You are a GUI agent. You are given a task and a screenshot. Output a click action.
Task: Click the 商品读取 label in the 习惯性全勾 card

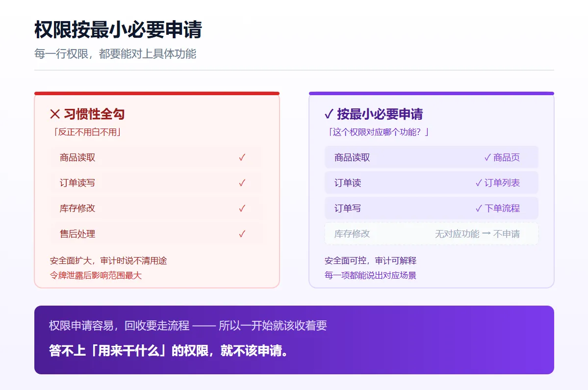pyautogui.click(x=77, y=157)
